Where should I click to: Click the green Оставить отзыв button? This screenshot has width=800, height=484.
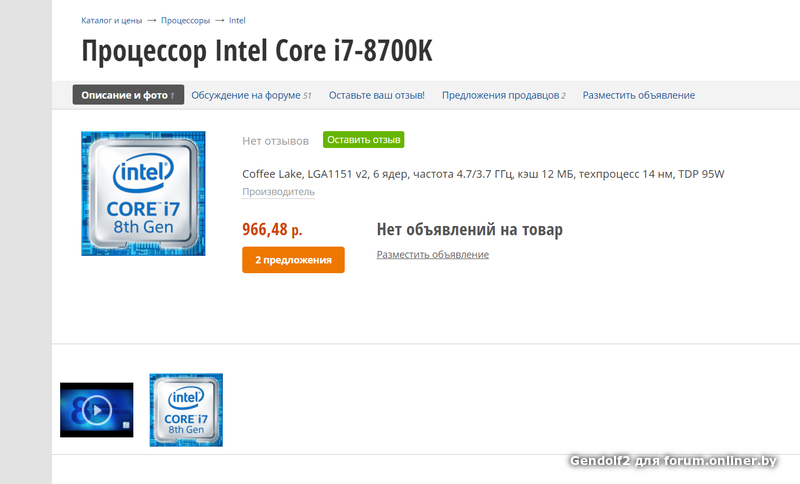point(363,140)
